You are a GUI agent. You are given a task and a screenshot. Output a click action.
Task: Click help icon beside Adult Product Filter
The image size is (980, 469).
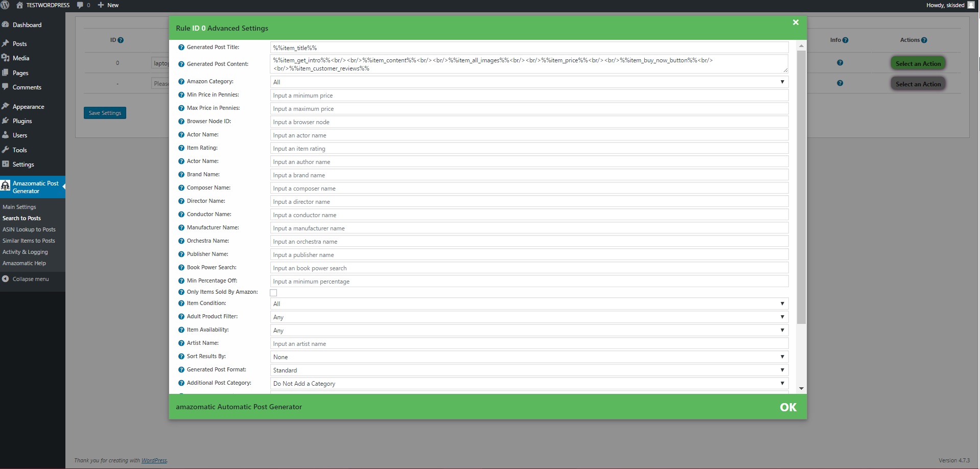click(x=181, y=317)
